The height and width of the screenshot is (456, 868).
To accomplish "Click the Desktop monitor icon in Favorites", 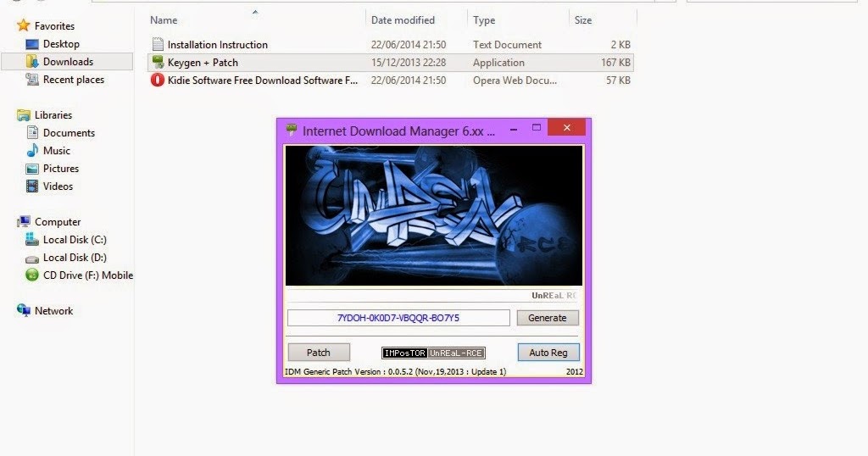I will click(x=32, y=44).
